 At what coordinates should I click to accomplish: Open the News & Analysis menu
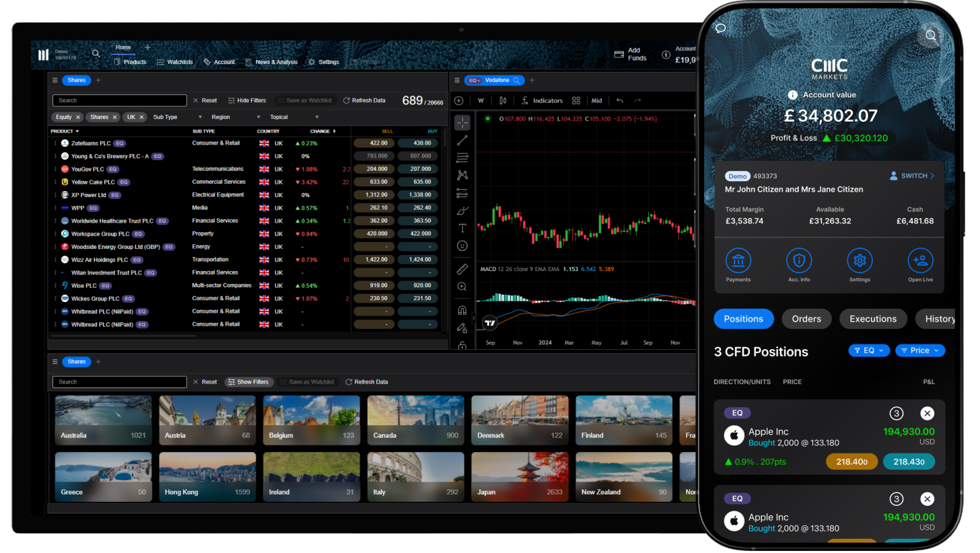272,61
